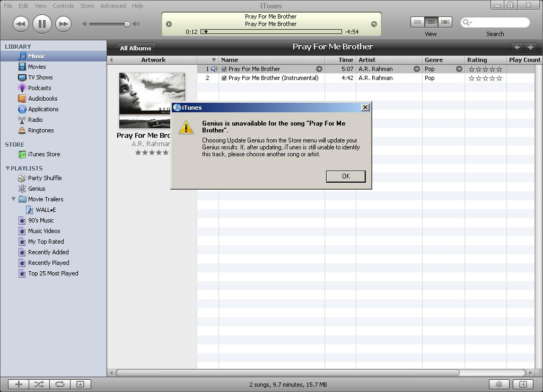The image size is (543, 392).
Task: Adjust the volume slider knob
Action: (127, 24)
